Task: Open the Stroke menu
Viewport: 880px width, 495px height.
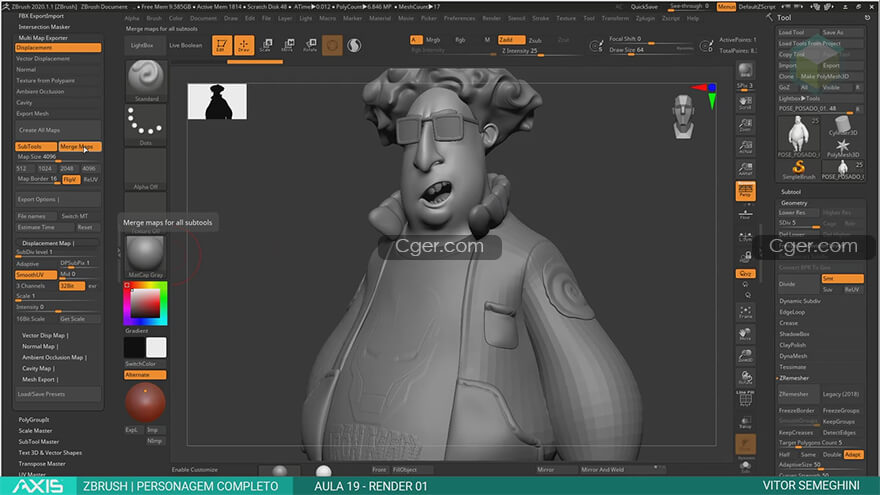Action: [x=540, y=18]
